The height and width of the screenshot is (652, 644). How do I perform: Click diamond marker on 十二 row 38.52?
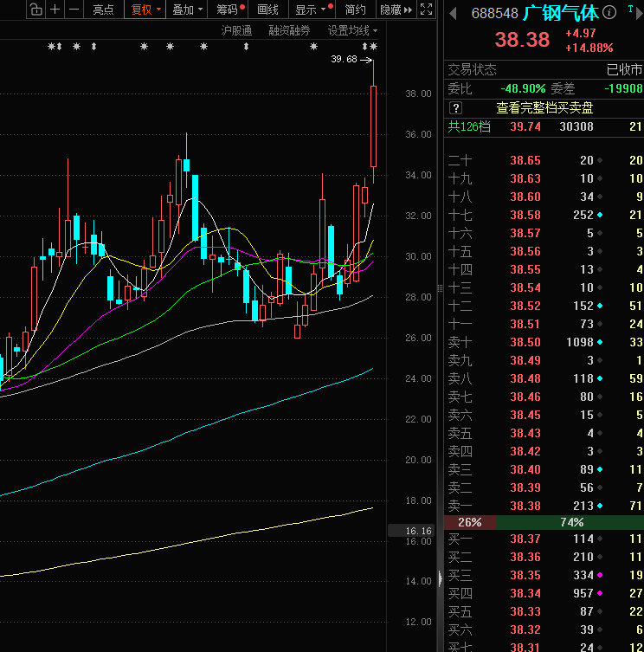tap(600, 306)
